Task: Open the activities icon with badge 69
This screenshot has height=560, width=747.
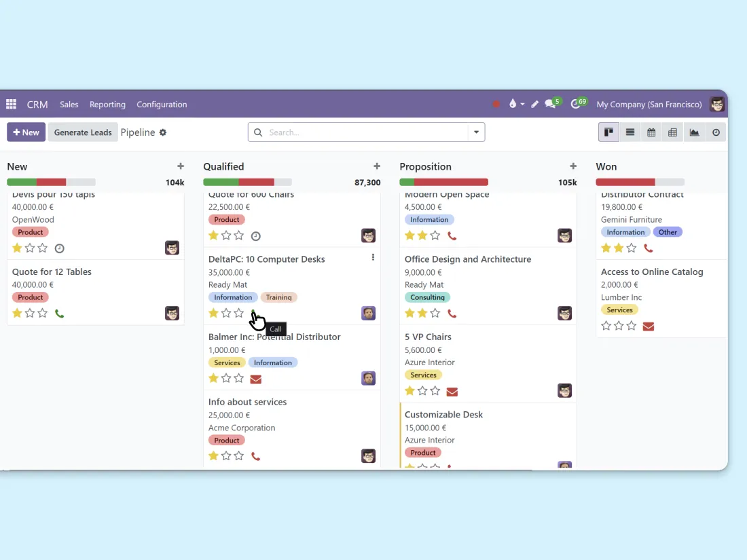Action: tap(577, 105)
